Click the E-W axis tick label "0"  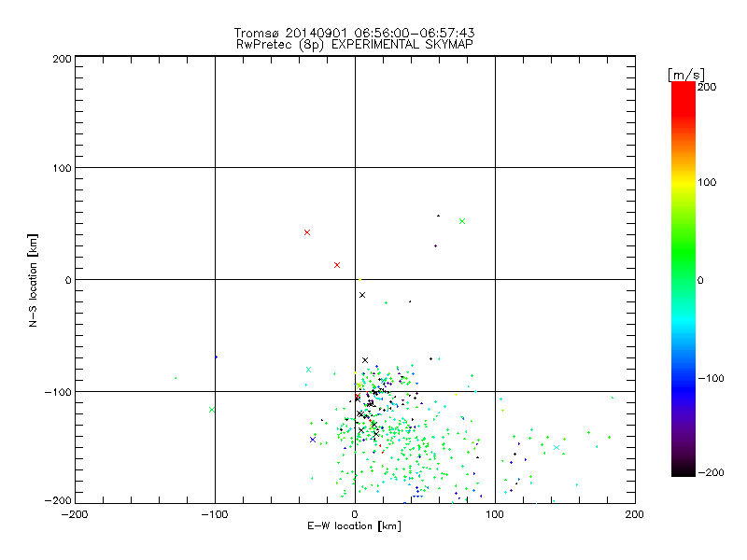tap(355, 514)
